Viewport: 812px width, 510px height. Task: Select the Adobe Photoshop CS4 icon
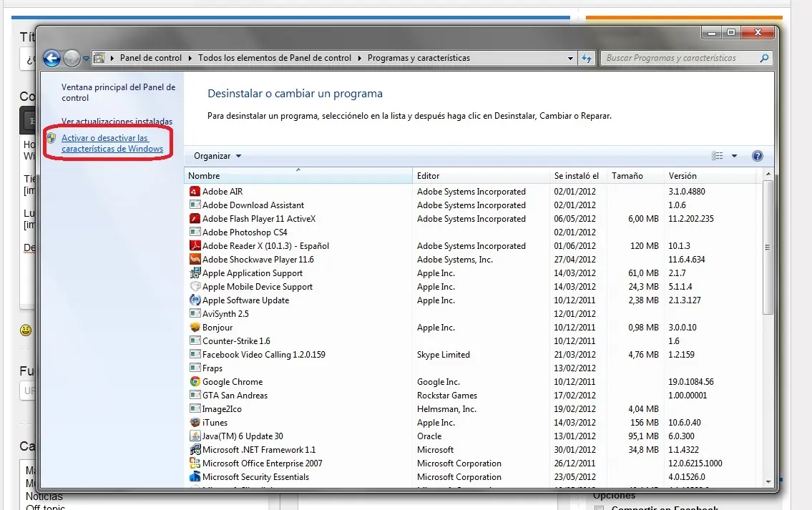(195, 232)
